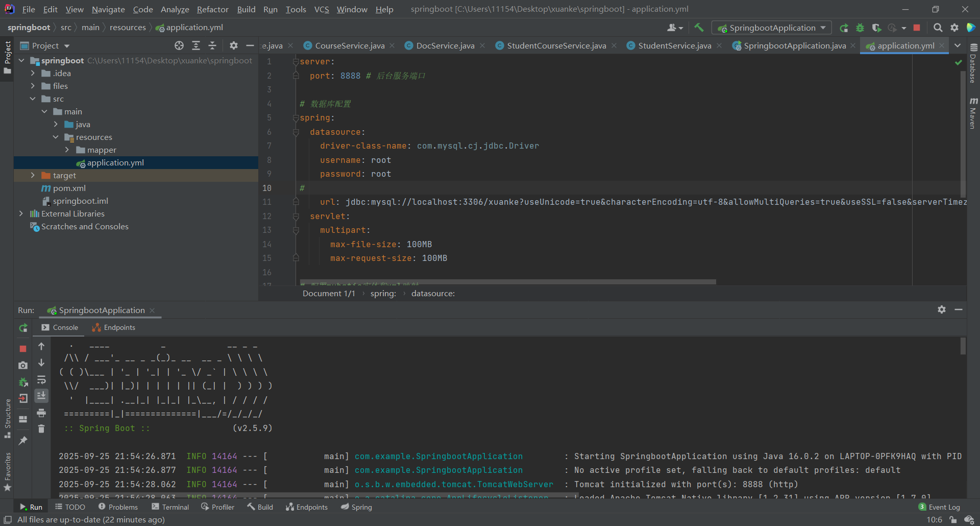Rerun SpringbootApplication from the main toolbar
980x526 pixels.
pos(844,28)
